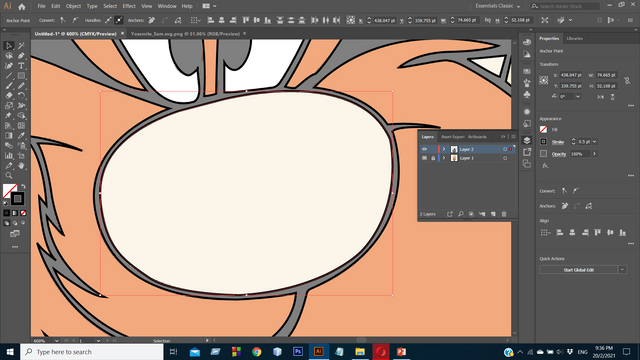Click the Search Adobe Stock field
The image size is (640, 360).
[x=565, y=6]
